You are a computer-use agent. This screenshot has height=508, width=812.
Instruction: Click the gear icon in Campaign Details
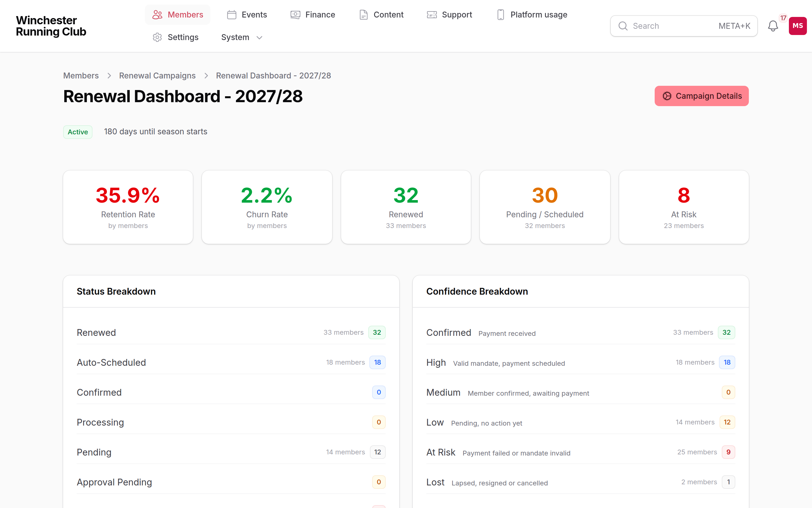667,96
